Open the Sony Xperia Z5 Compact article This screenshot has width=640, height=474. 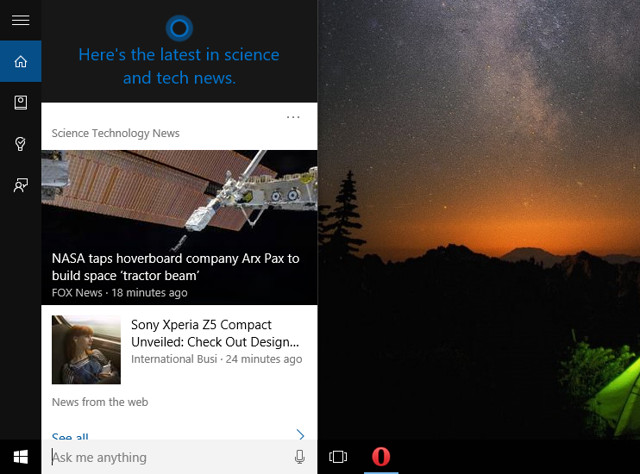[x=215, y=333]
